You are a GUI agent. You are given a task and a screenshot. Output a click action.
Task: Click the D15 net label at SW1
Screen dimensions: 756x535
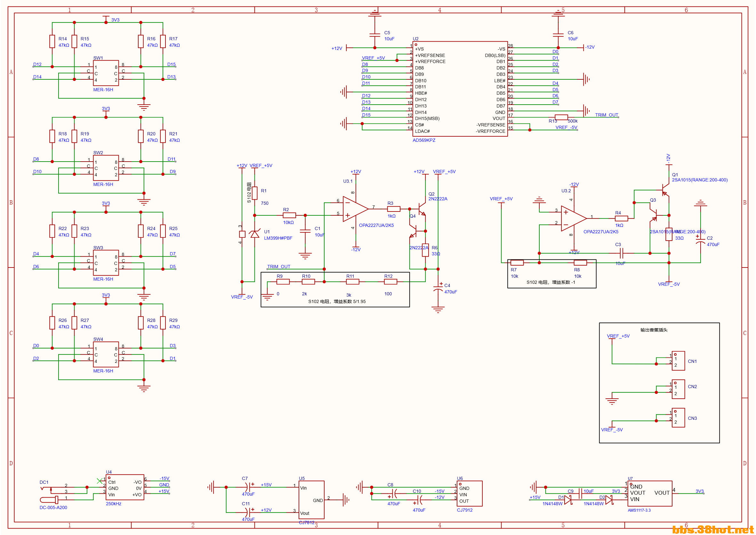click(171, 64)
